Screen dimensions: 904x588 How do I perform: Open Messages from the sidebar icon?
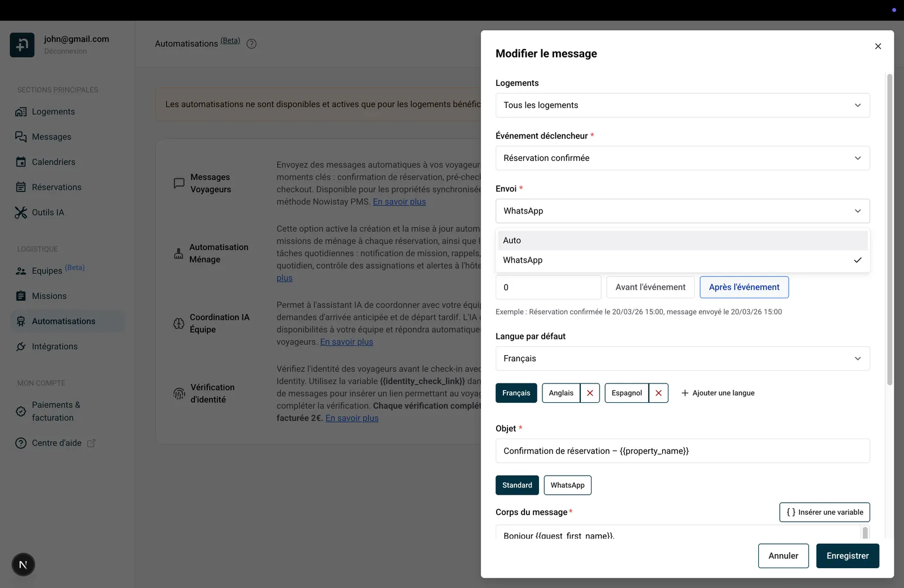click(x=21, y=137)
